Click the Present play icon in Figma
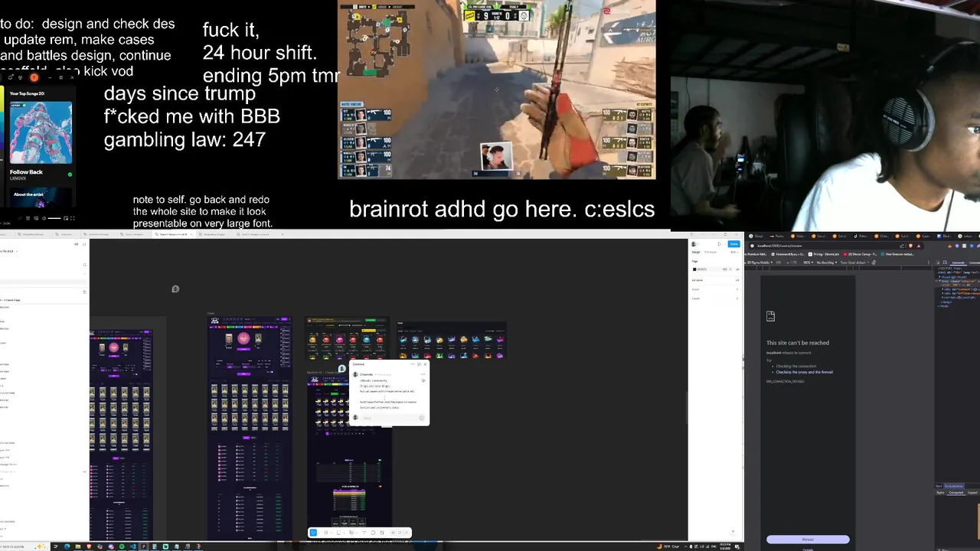980x551 pixels. click(720, 244)
